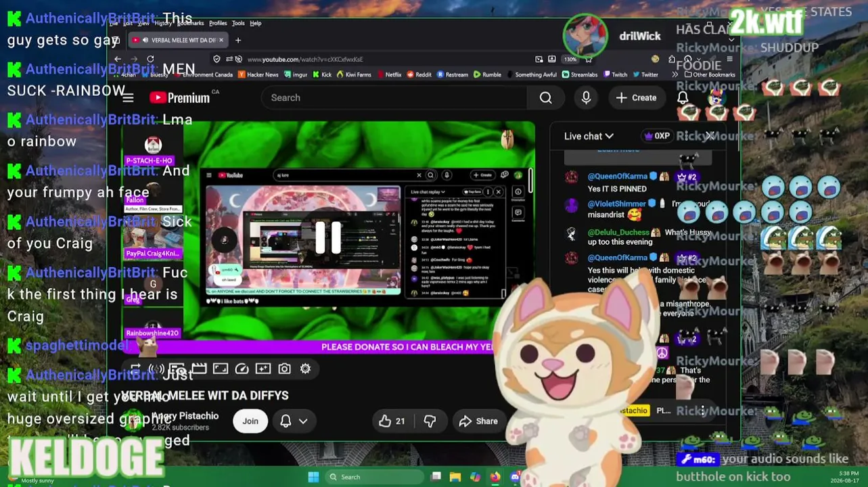868x487 pixels.
Task: Open Netflix bookmark
Action: point(389,74)
